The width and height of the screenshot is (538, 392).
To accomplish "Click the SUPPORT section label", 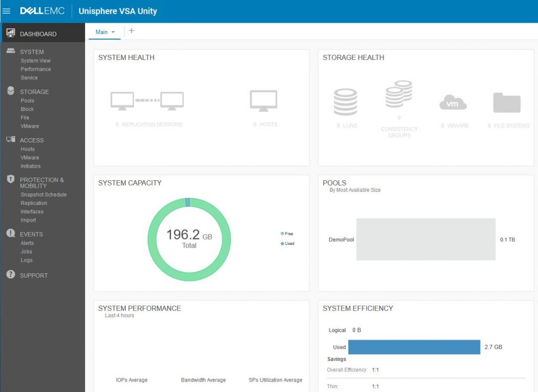I will coord(34,275).
